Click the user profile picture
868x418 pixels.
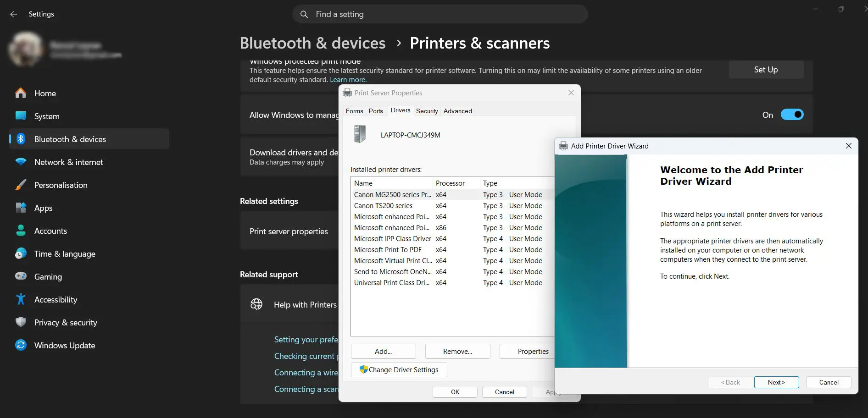click(27, 49)
